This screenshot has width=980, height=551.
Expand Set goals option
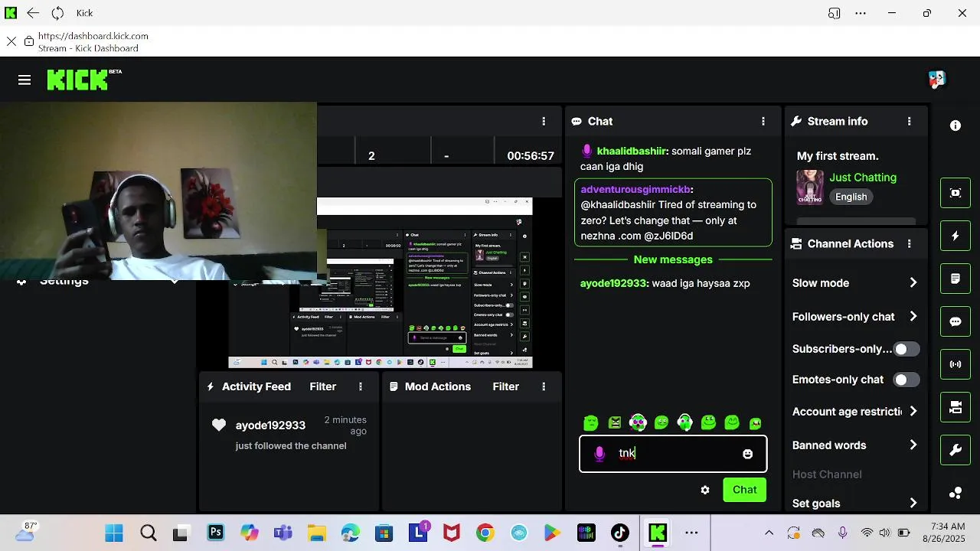[913, 503]
